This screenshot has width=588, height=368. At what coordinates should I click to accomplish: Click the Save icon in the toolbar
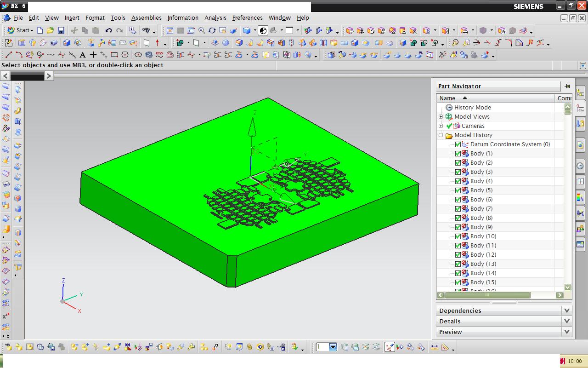[61, 30]
